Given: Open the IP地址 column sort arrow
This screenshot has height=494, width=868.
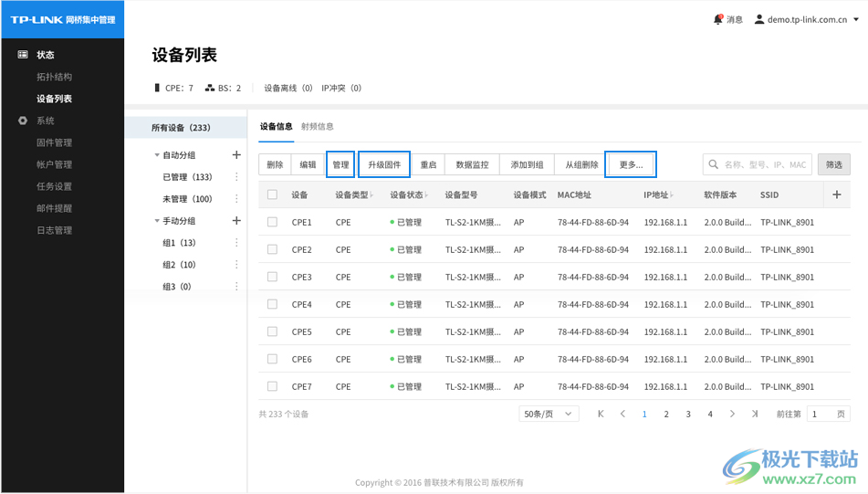Looking at the screenshot, I should click(672, 194).
